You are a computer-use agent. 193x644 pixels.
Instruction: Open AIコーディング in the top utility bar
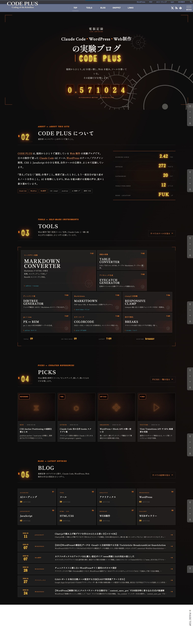click(x=161, y=2)
